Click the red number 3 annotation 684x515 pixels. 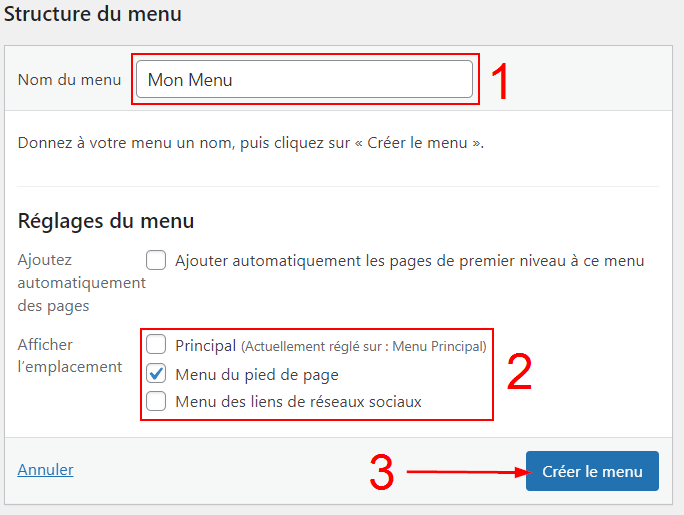pos(381,474)
